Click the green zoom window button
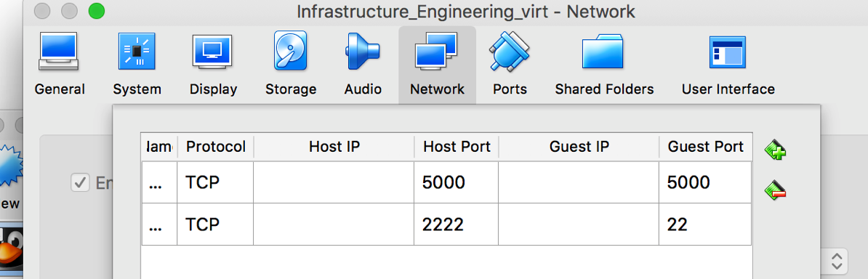Image resolution: width=868 pixels, height=279 pixels. tap(96, 10)
